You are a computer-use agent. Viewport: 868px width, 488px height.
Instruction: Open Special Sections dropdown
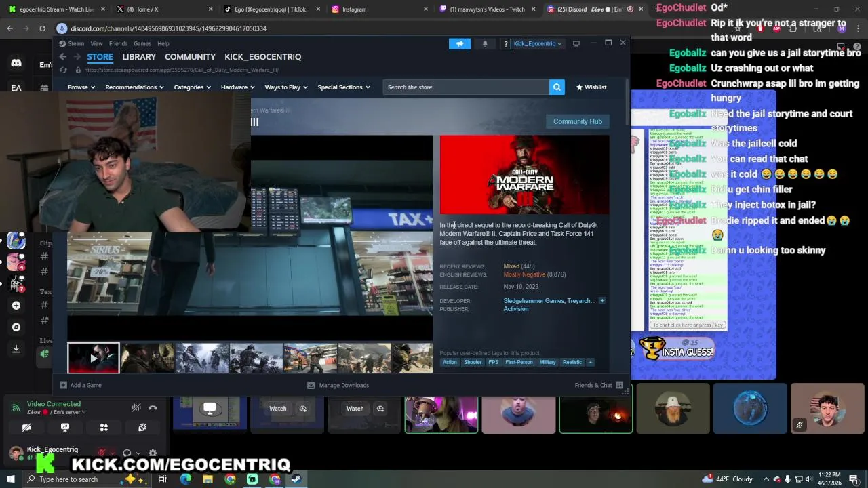click(344, 87)
